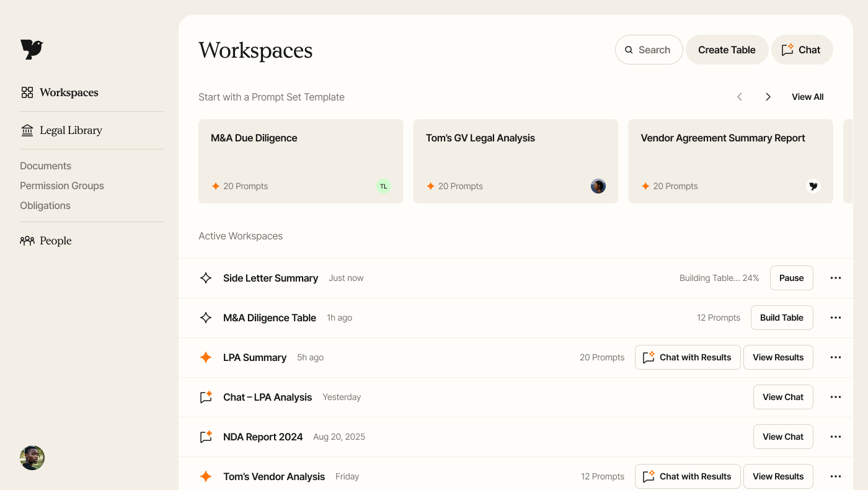This screenshot has width=868, height=490.
Task: Open the three-dot menu for LPA Summary
Action: point(835,357)
